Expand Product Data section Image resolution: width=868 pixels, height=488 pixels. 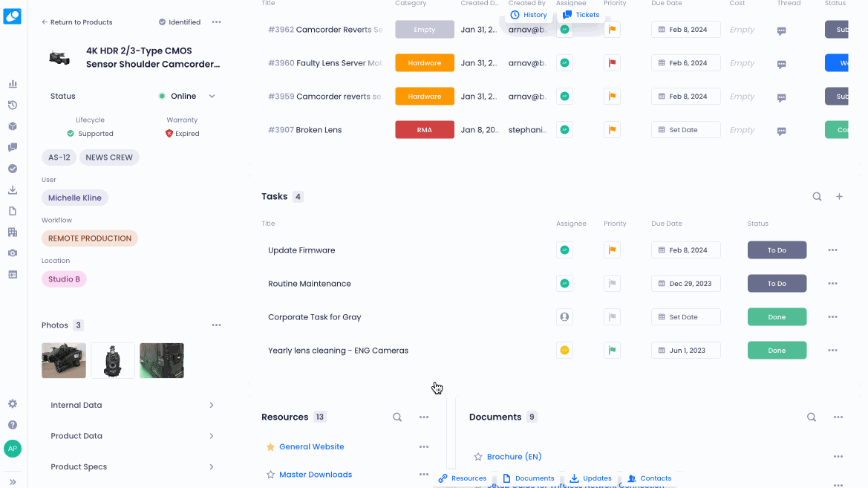pyautogui.click(x=131, y=436)
